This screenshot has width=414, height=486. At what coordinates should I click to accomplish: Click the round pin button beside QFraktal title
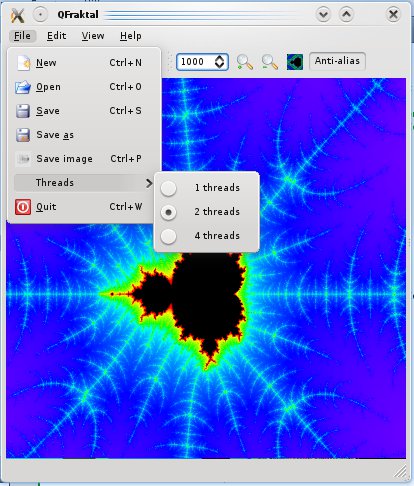(x=40, y=15)
